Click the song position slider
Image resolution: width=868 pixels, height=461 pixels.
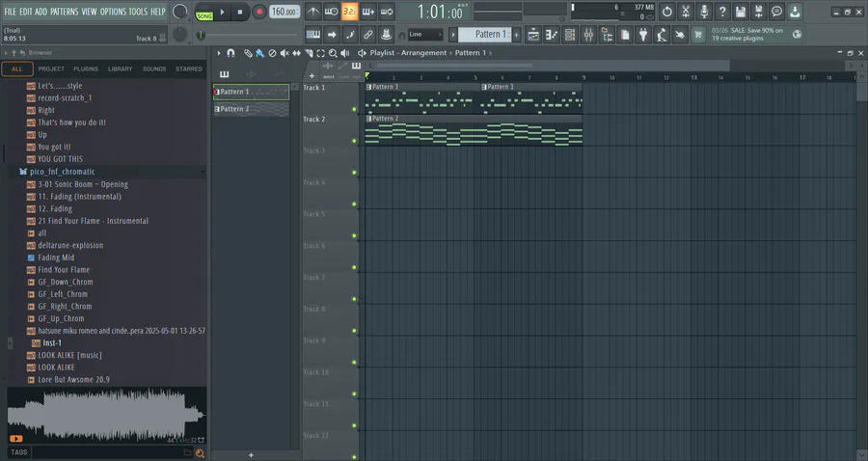[x=249, y=35]
